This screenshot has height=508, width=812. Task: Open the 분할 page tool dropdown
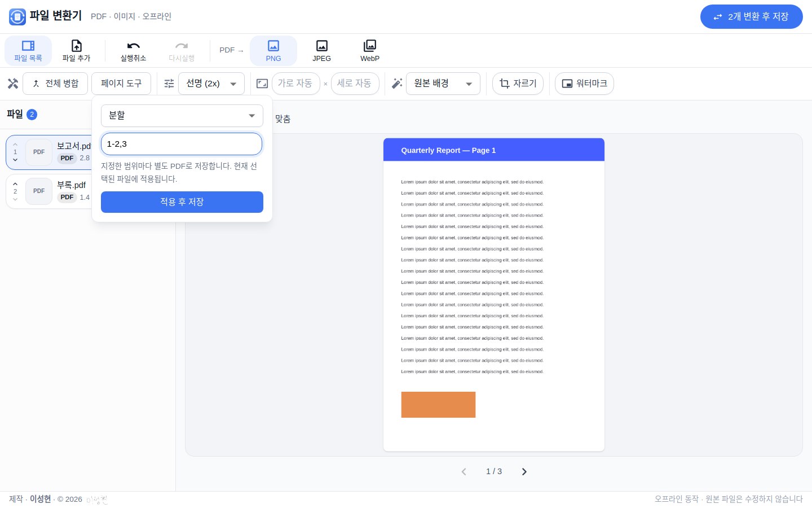point(182,116)
